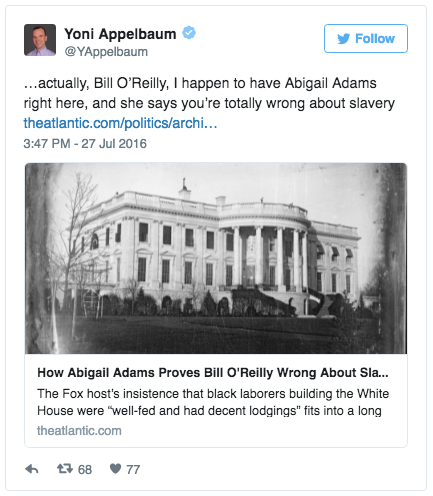Open Yoni Appelbaum's profile avatar photo
The height and width of the screenshot is (496, 433).
(x=40, y=40)
